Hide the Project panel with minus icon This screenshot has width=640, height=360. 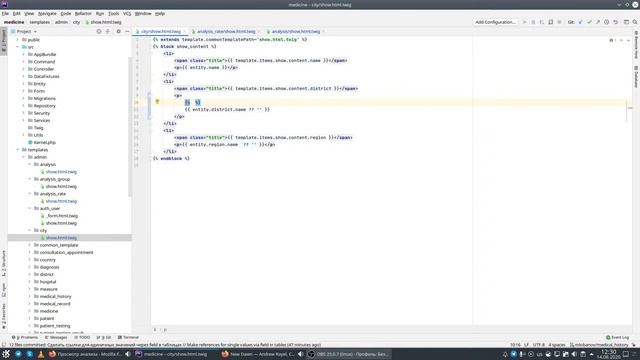pos(127,31)
